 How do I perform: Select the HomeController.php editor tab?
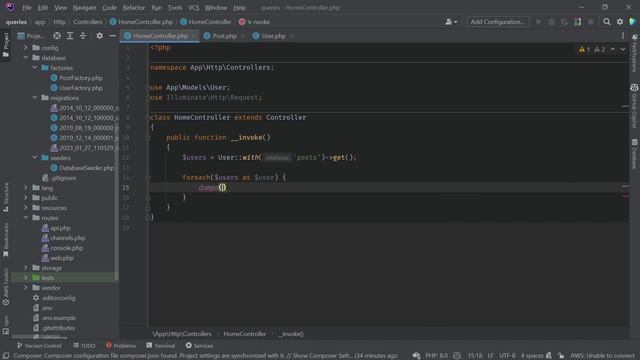tap(160, 36)
